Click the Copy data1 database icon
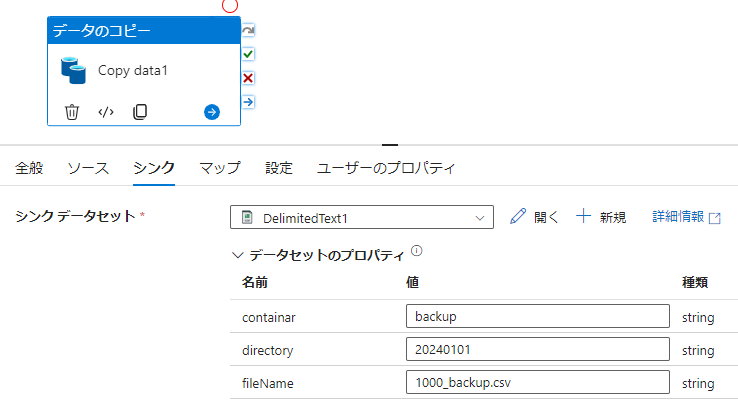The height and width of the screenshot is (405, 738). 73,71
